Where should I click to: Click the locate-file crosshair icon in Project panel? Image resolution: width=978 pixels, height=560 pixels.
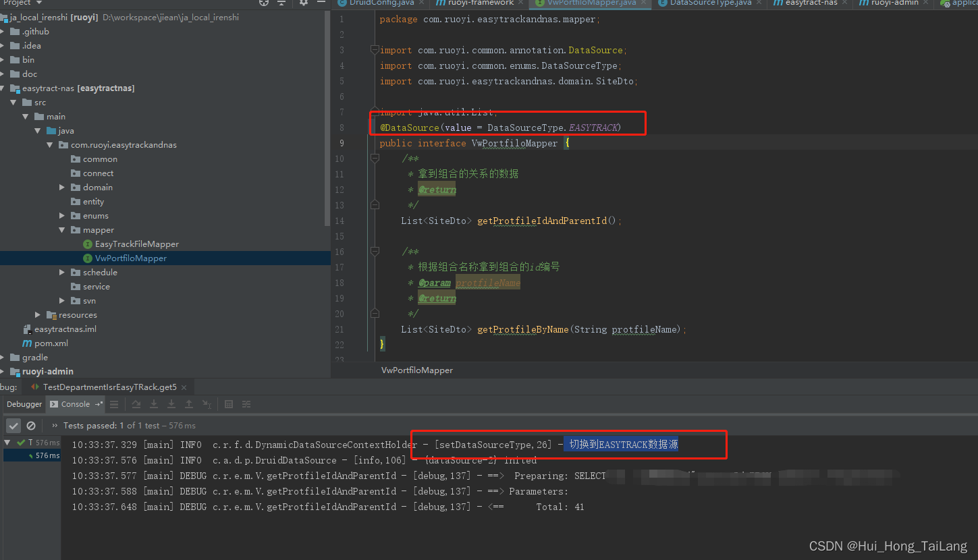point(264,3)
